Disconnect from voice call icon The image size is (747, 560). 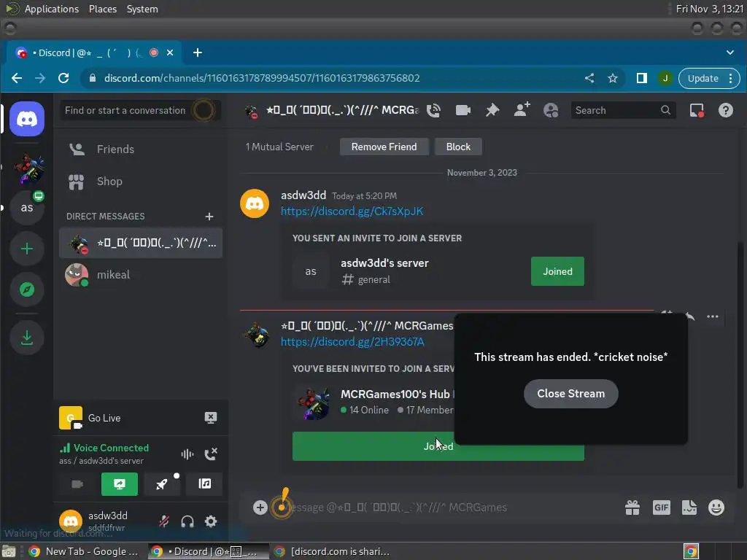coord(211,454)
